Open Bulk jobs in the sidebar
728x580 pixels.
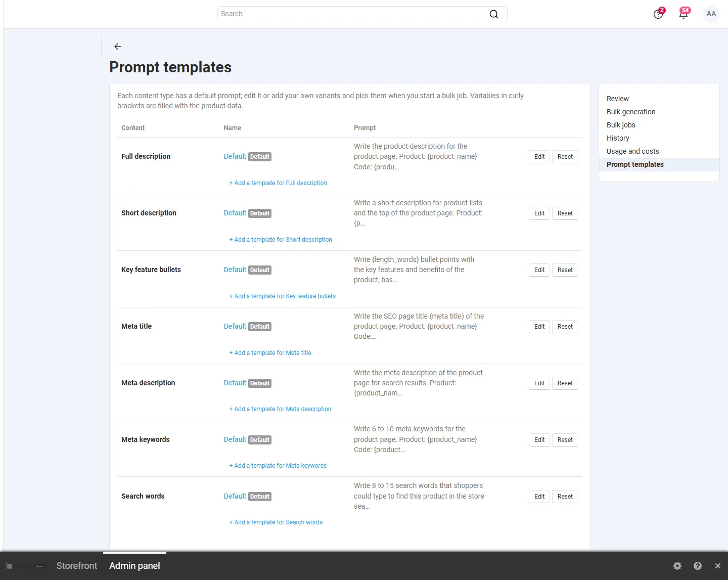(621, 125)
